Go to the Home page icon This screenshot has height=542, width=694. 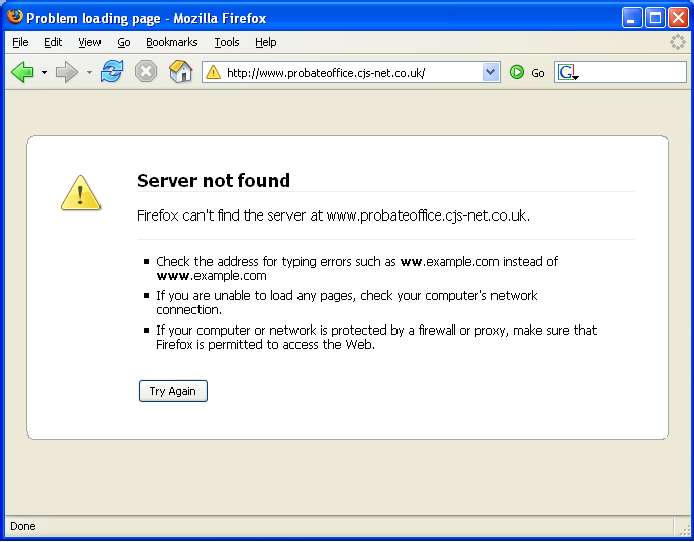[x=180, y=72]
